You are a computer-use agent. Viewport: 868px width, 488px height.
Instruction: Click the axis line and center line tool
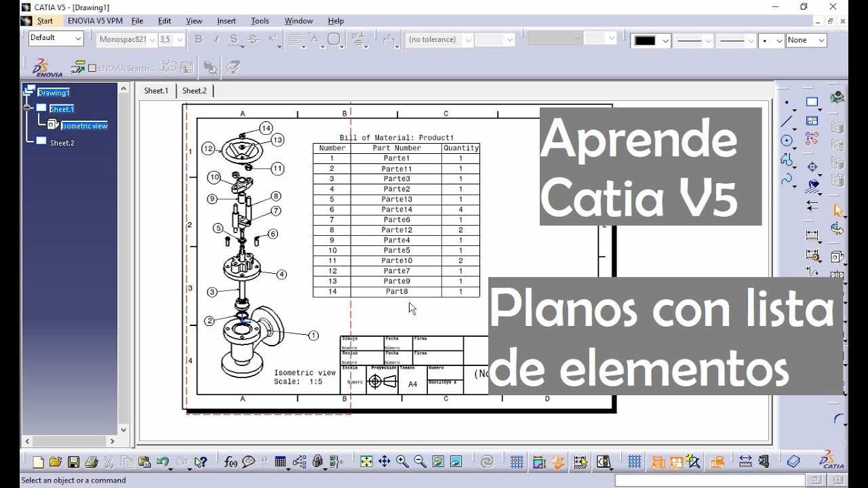812,166
